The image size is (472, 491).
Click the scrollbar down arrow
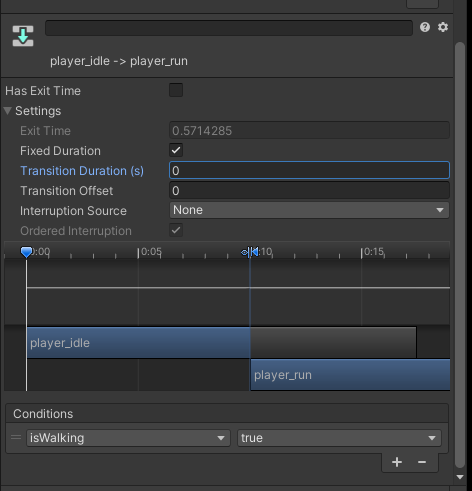460,477
